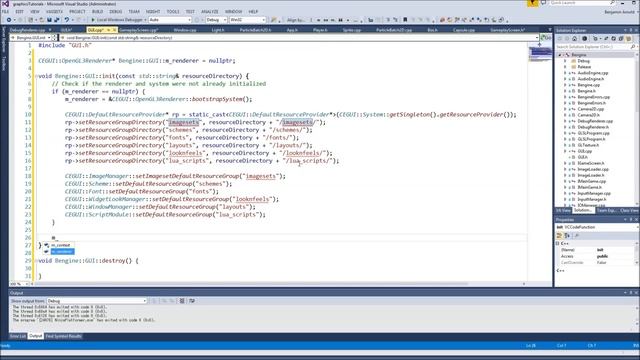
Task: Collapse the Bengine project node
Action: pyautogui.click(x=560, y=55)
